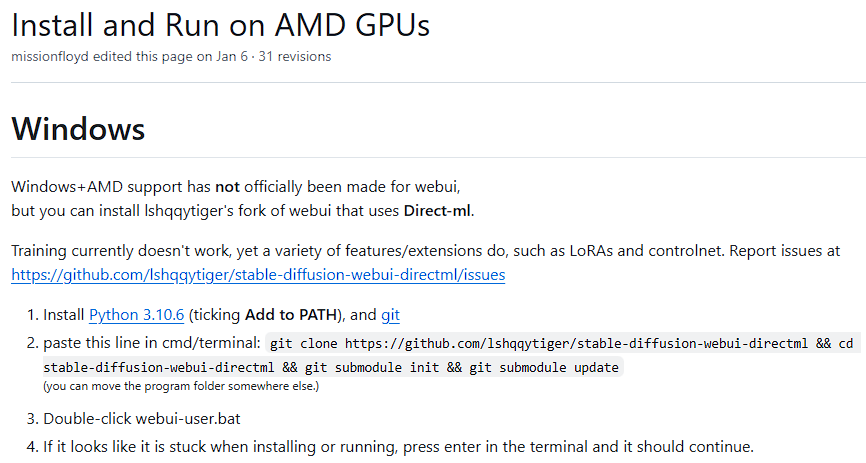866x463 pixels.
Task: Click the 'Jan 6' edit date
Action: [231, 56]
